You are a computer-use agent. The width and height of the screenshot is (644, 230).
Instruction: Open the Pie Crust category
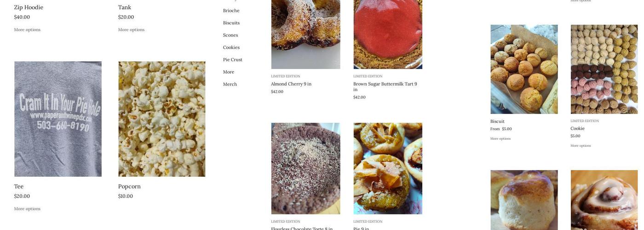click(233, 60)
